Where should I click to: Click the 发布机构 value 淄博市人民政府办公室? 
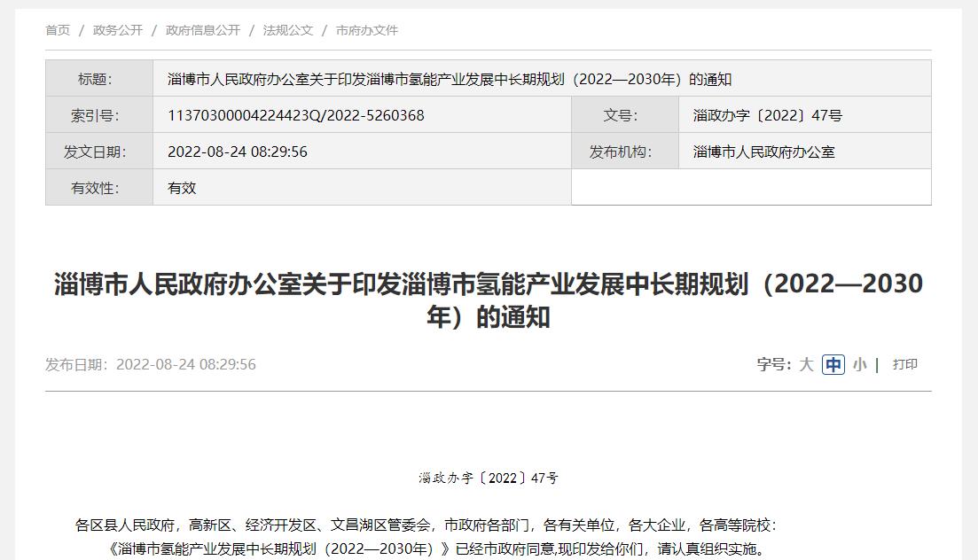tap(763, 152)
